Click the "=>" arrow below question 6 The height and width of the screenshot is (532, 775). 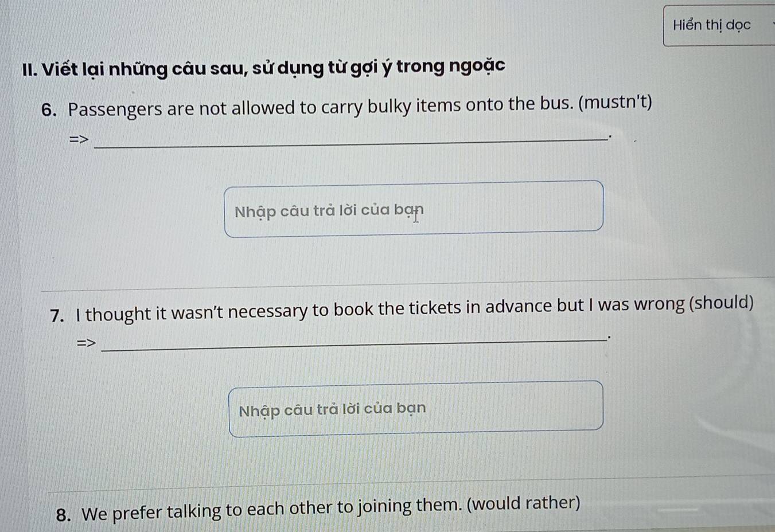79,139
